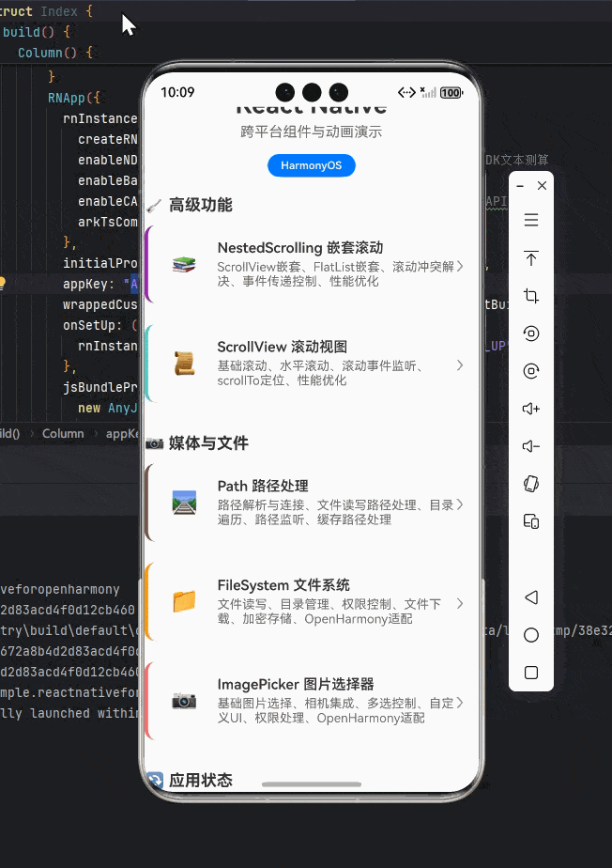Click the emulator rotate-right circular icon
Viewport: 612px width, 868px height.
(x=531, y=371)
